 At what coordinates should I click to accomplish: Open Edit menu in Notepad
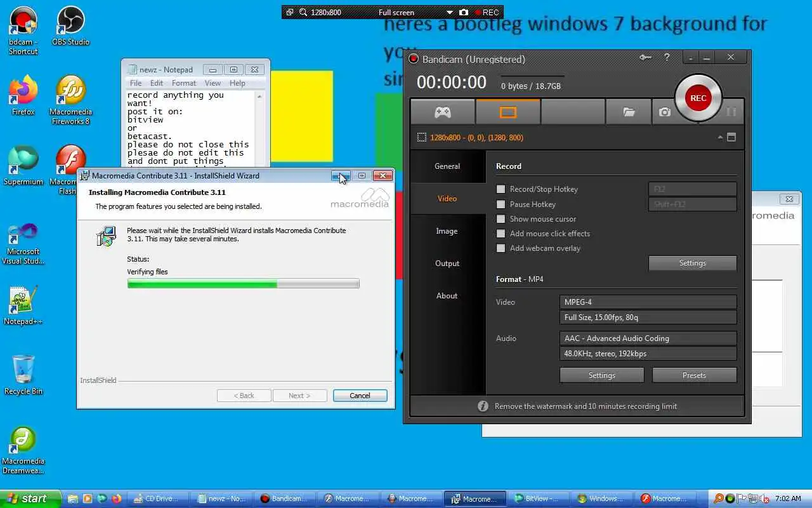click(x=157, y=83)
